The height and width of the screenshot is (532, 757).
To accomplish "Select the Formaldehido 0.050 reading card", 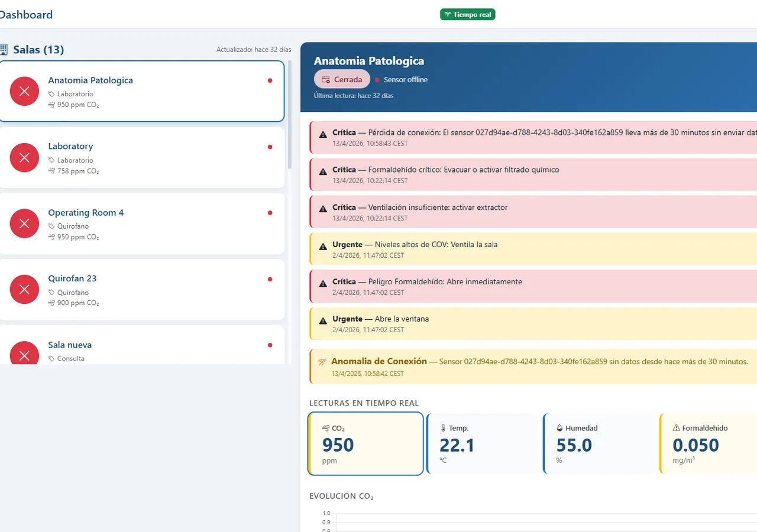I will point(708,444).
